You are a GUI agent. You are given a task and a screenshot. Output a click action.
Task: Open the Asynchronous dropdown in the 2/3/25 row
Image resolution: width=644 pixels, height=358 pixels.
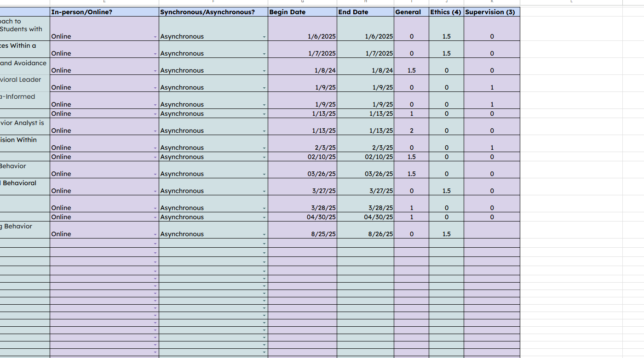coord(264,148)
